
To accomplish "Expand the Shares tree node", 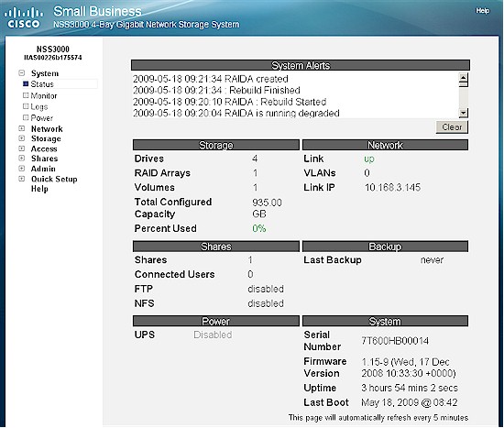I will coord(22,159).
